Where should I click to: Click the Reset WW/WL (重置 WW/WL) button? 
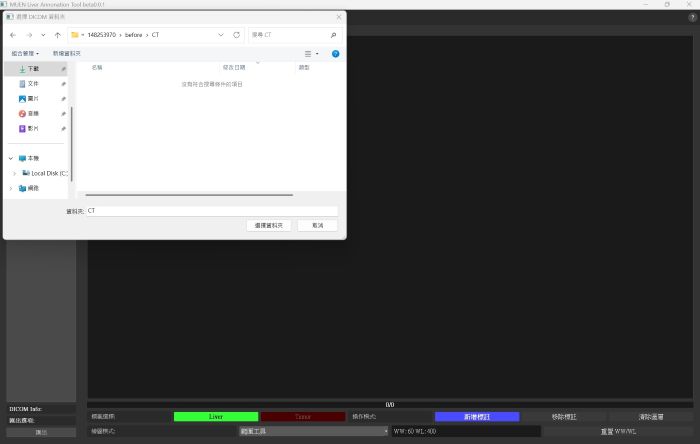click(618, 432)
